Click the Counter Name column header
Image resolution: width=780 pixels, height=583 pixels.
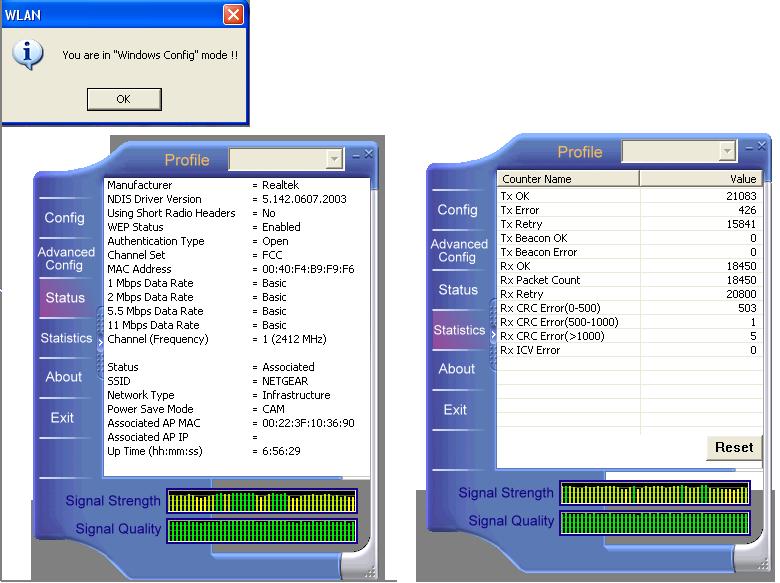coord(568,179)
